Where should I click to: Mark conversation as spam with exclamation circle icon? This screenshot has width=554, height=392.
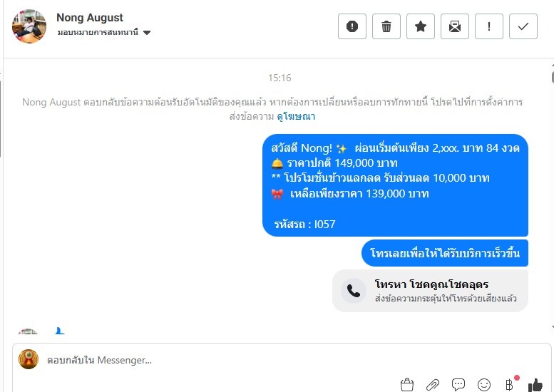352,26
